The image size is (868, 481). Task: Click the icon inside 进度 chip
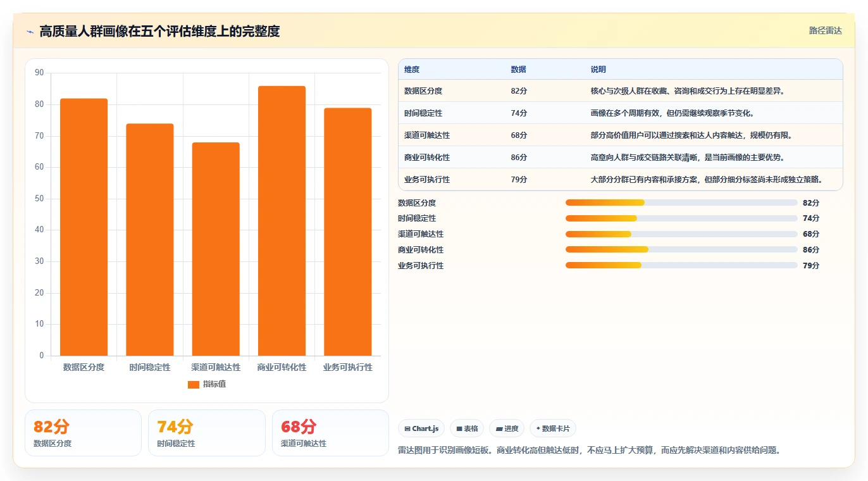(x=499, y=429)
